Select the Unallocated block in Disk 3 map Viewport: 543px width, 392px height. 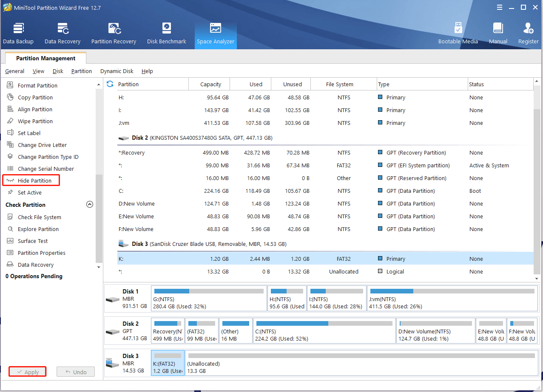[361, 363]
